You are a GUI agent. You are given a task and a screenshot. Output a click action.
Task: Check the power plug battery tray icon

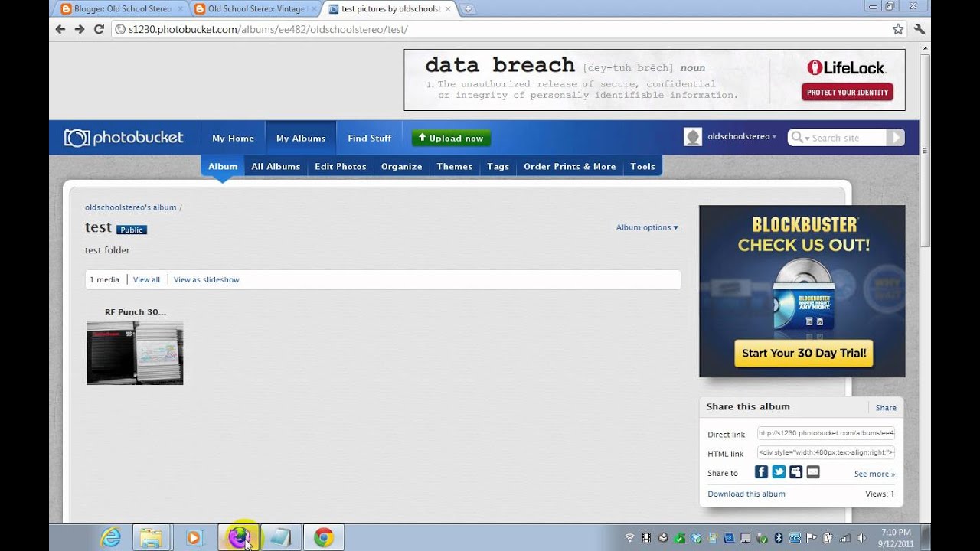pos(828,538)
